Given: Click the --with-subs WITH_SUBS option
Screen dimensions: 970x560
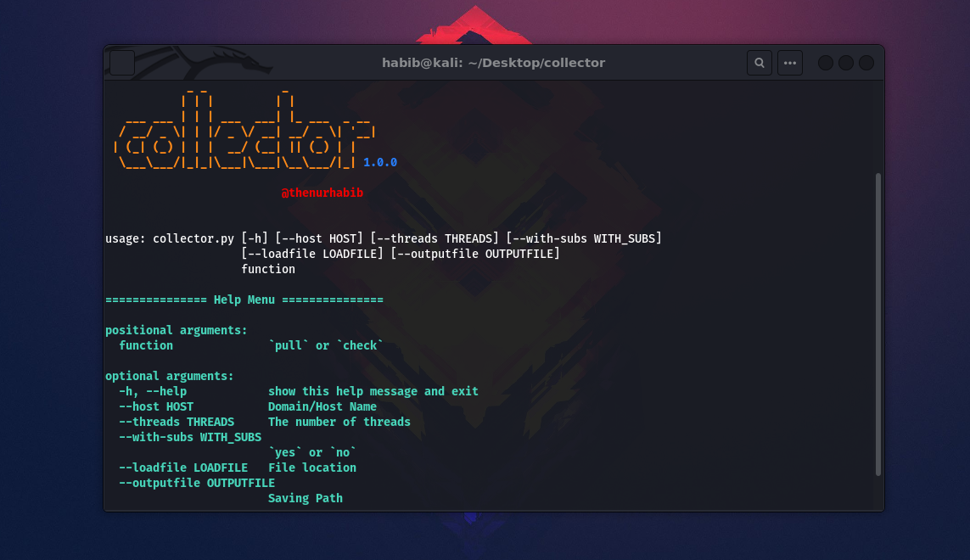Looking at the screenshot, I should 190,437.
